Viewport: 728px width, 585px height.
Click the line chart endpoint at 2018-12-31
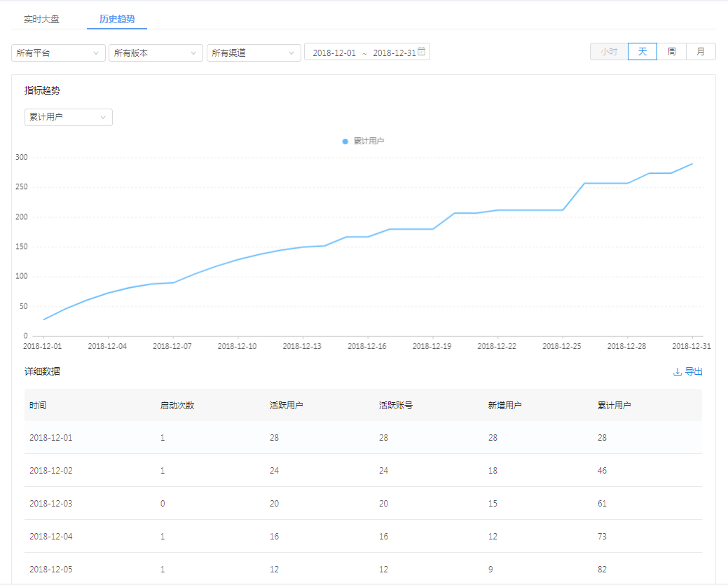692,164
